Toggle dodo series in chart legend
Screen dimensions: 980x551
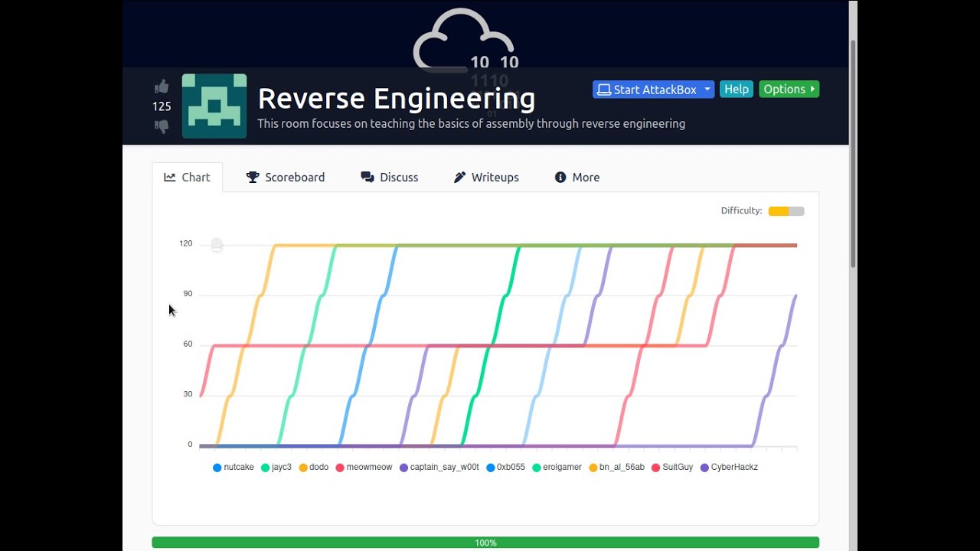pos(314,467)
